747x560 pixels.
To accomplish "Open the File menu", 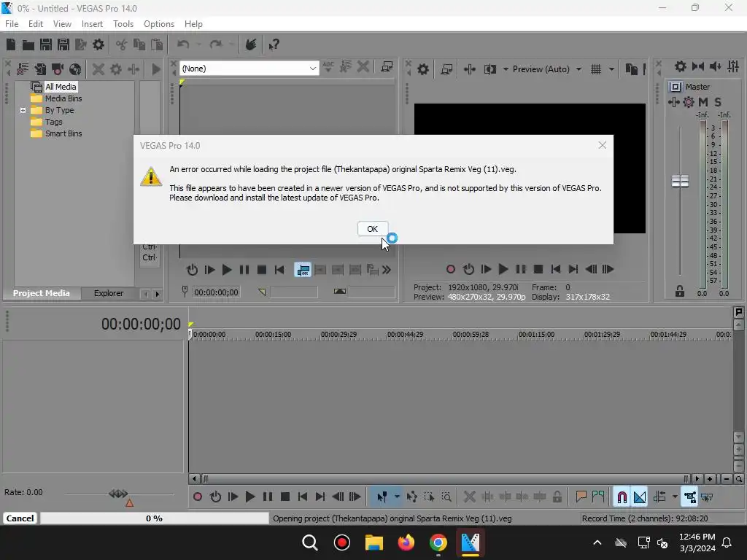I will tap(12, 24).
